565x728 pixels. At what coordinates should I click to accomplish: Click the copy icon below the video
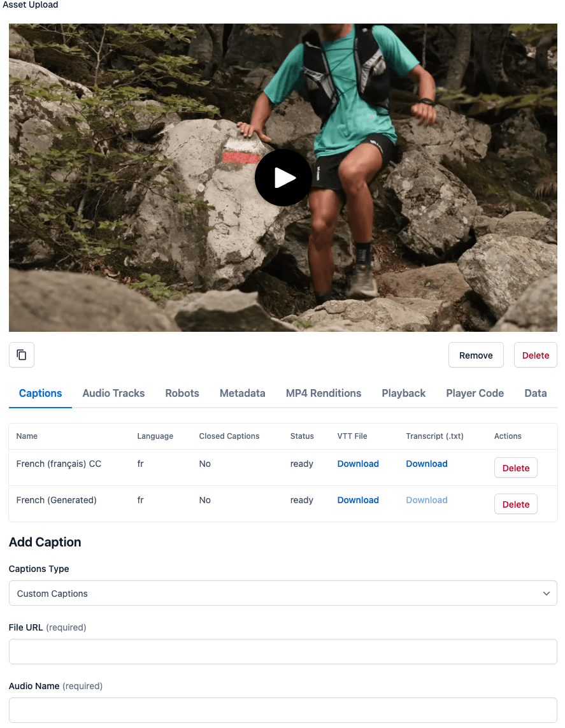pyautogui.click(x=22, y=355)
